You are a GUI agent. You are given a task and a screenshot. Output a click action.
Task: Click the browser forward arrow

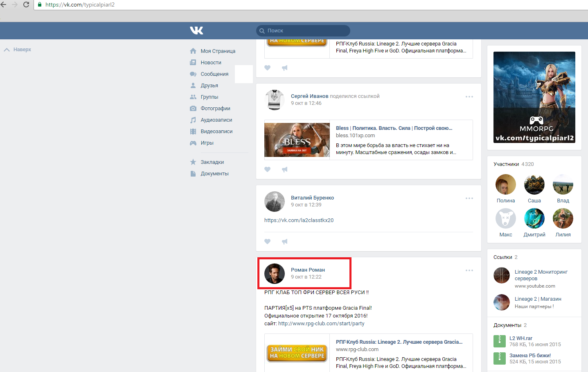coord(15,5)
